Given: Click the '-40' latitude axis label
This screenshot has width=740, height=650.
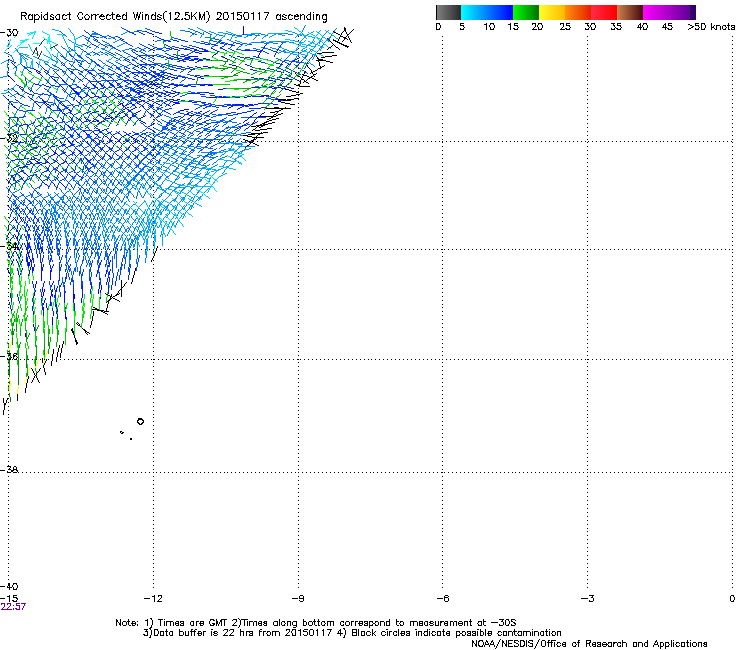Looking at the screenshot, I should click(9, 586).
